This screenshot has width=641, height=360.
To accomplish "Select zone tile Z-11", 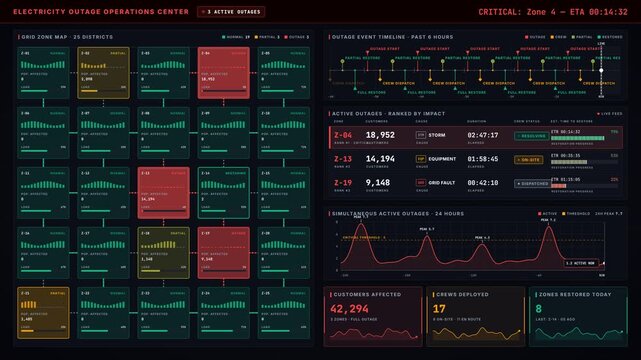I will [x=43, y=193].
